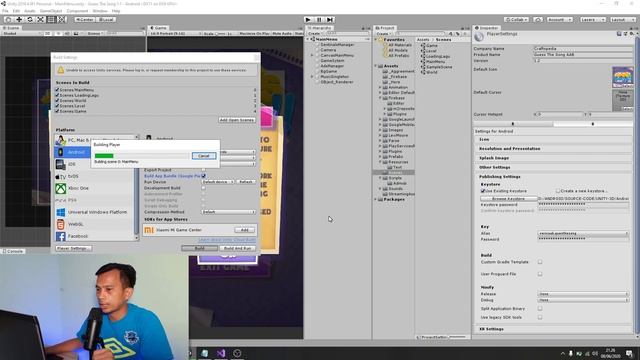Select the Rect tool in toolbar
640x360 pixels.
[51, 20]
